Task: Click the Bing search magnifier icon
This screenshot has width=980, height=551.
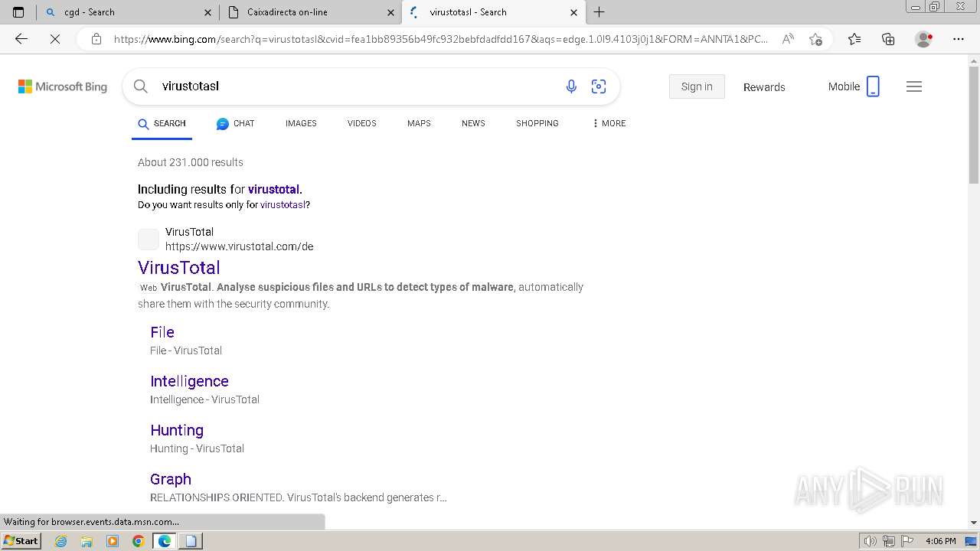Action: [141, 86]
